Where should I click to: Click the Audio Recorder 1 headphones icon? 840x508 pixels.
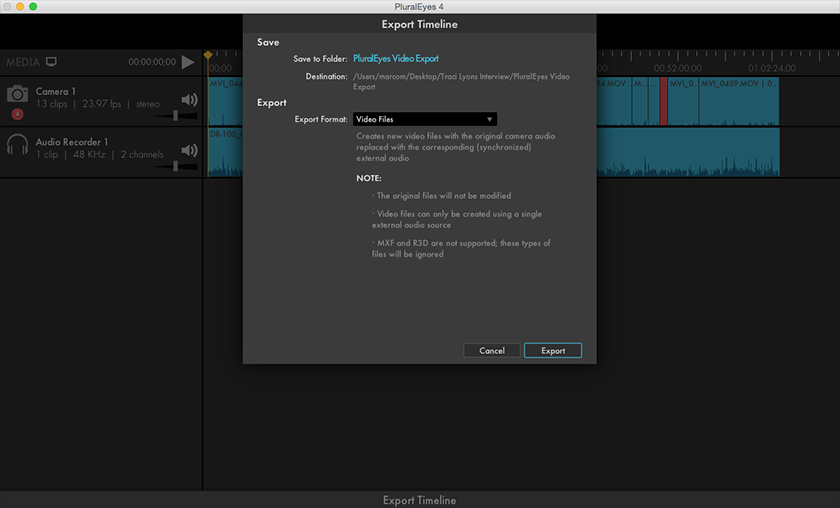click(17, 145)
